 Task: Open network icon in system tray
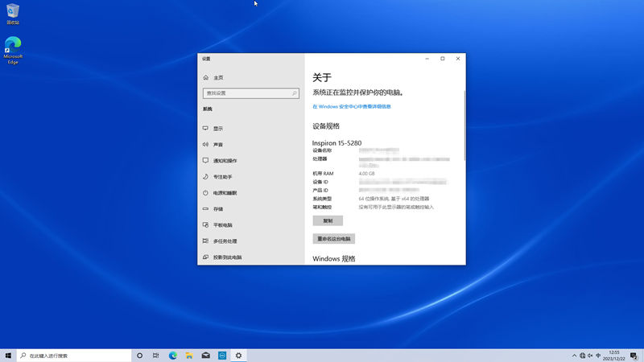pyautogui.click(x=582, y=356)
